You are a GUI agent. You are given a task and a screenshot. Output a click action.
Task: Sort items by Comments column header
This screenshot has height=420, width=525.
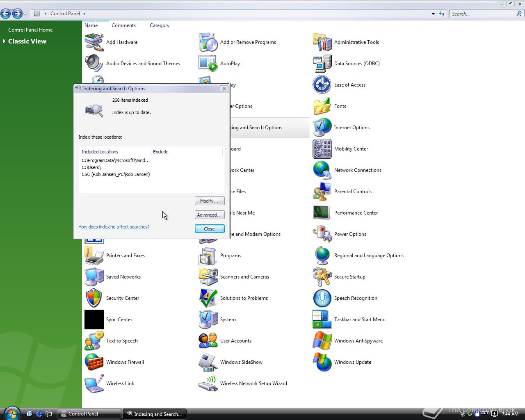[123, 25]
